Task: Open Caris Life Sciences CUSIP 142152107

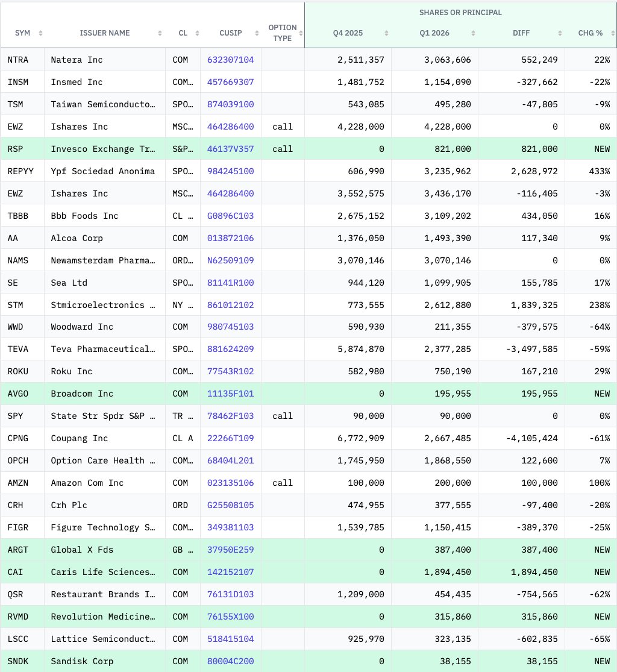Action: coord(231,572)
